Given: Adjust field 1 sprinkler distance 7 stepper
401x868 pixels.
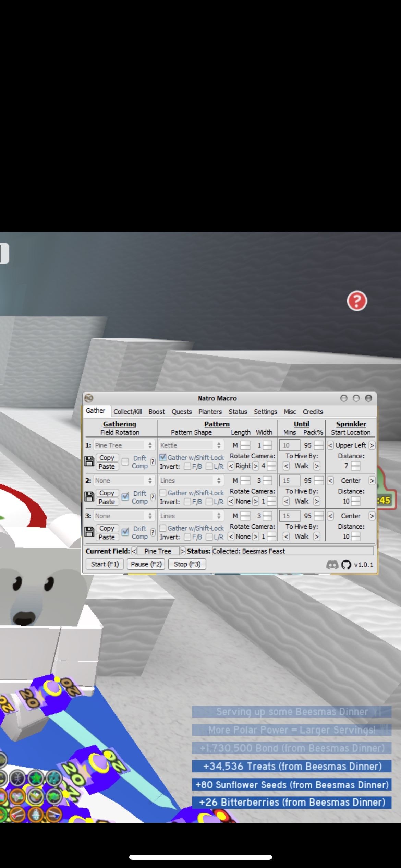Looking at the screenshot, I should (355, 466).
